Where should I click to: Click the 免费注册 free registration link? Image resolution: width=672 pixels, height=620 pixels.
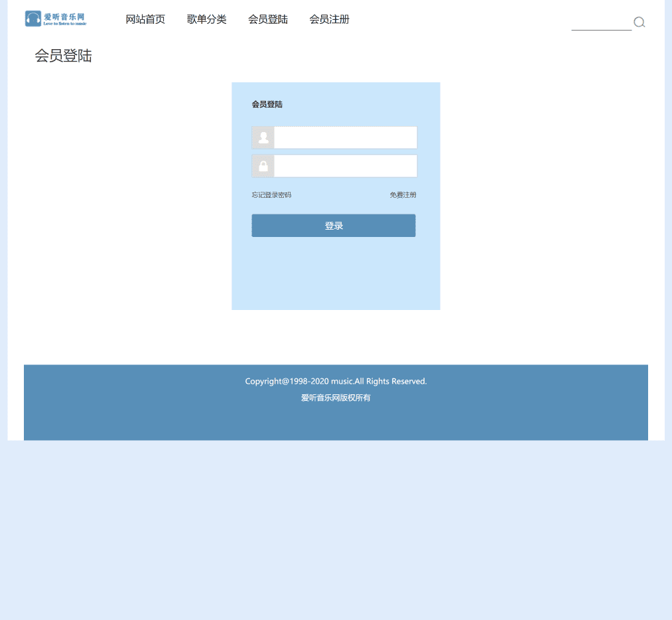tap(403, 194)
